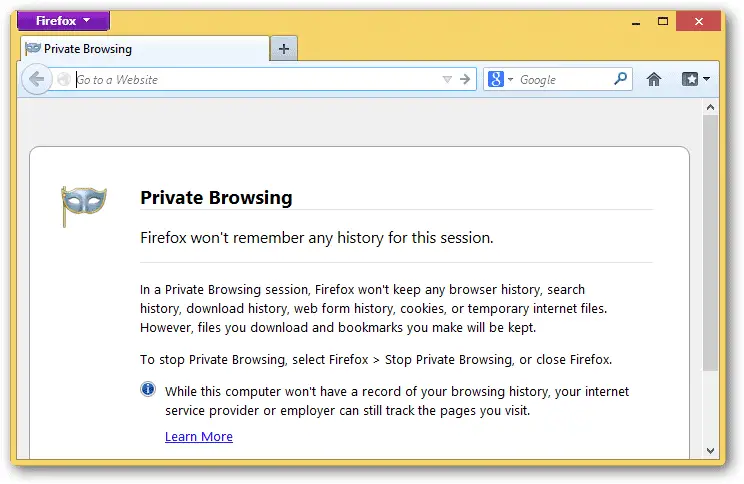Screen dimensions: 744x484
Task: Open the Learn More link
Action: 199,437
